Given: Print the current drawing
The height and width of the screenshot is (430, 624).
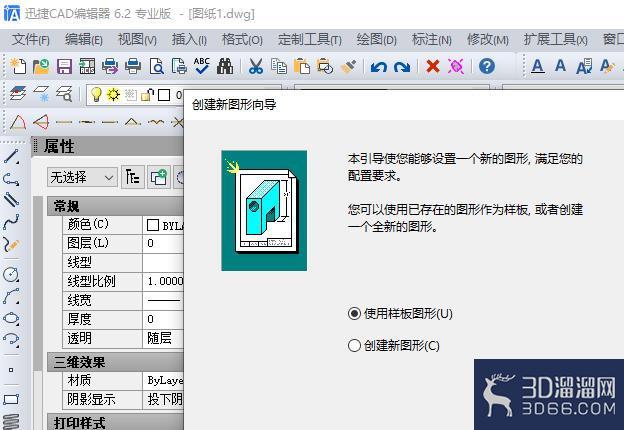Looking at the screenshot, I should [x=133, y=66].
